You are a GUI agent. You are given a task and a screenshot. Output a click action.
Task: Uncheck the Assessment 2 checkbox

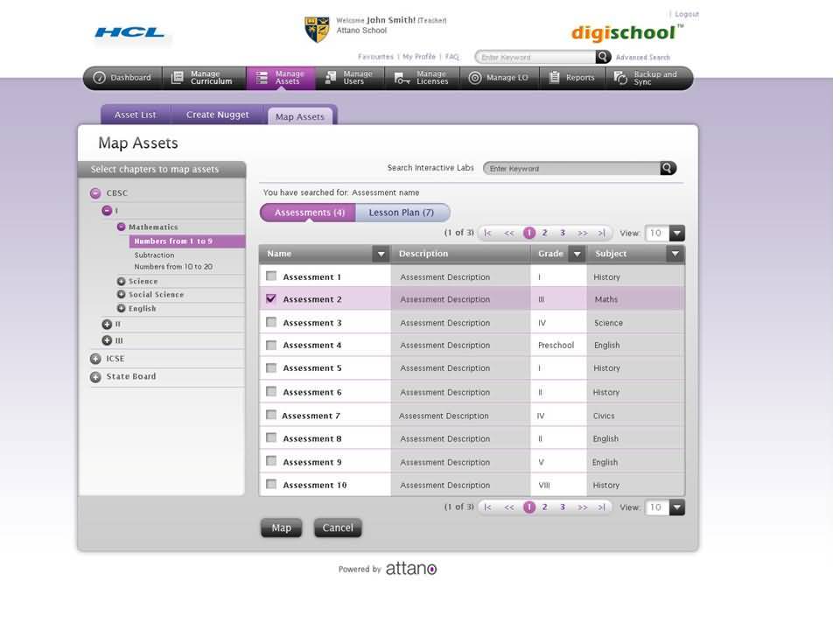click(271, 298)
